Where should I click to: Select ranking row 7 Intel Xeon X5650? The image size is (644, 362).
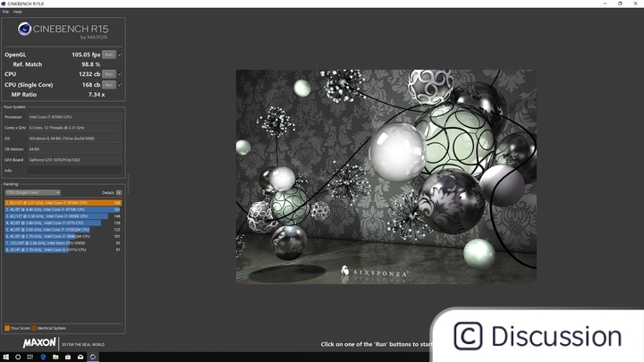(x=63, y=243)
